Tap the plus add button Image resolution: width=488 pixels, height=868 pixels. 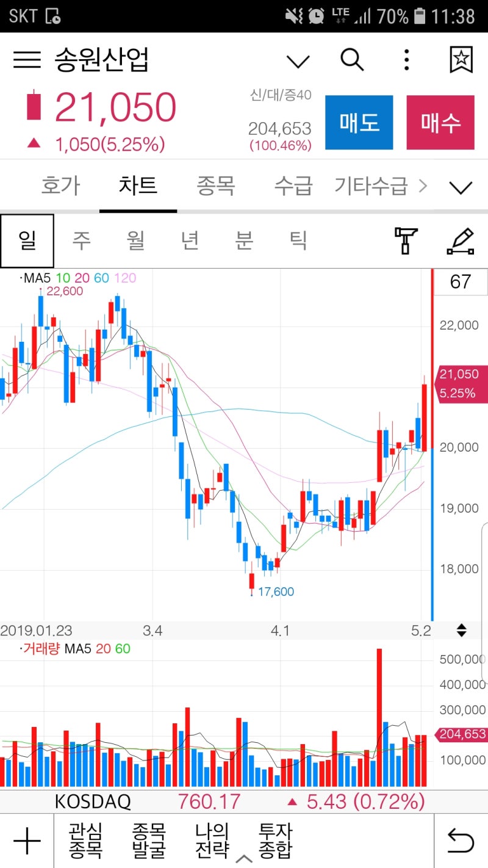pyautogui.click(x=27, y=841)
